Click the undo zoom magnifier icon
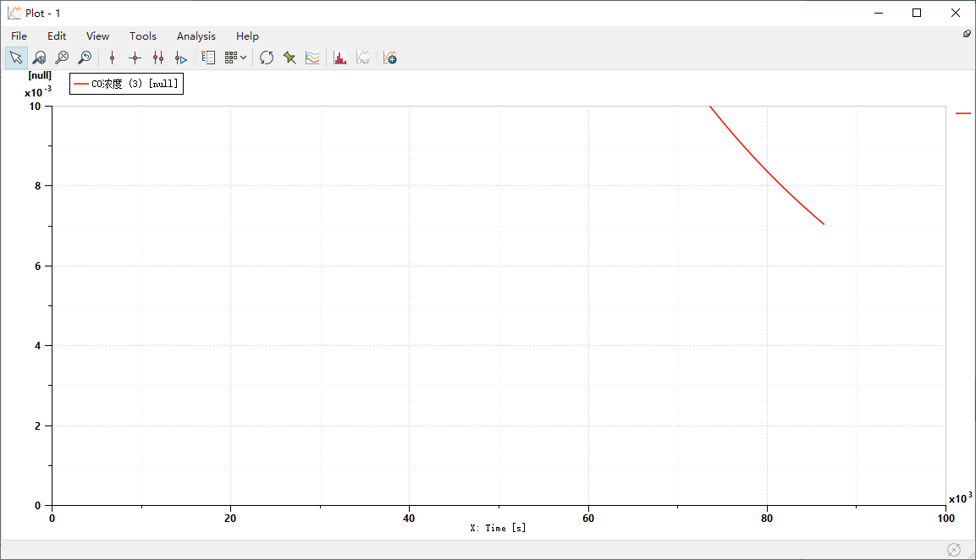Screen dimensions: 976x560 coord(85,58)
